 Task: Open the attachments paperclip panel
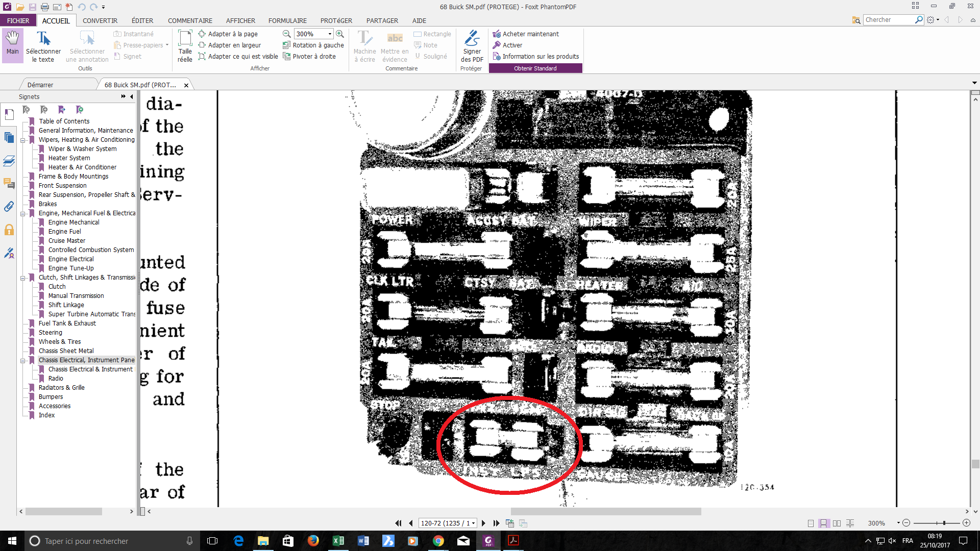coord(9,207)
